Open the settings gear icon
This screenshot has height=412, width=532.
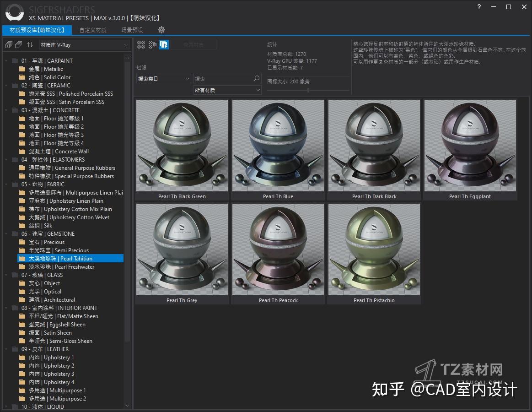[161, 30]
